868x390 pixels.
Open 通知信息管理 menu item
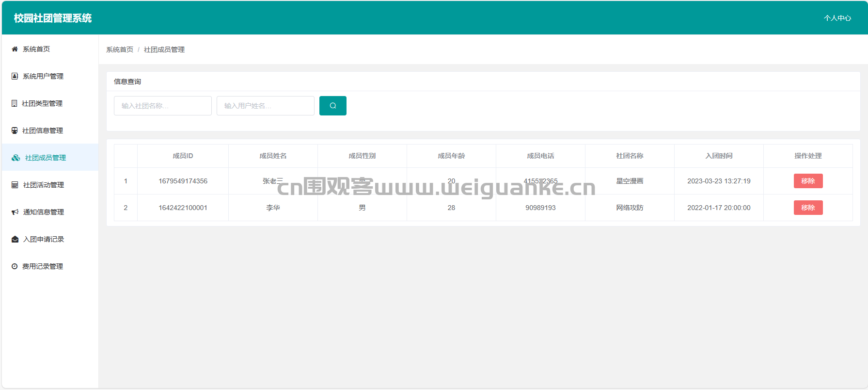pyautogui.click(x=50, y=212)
